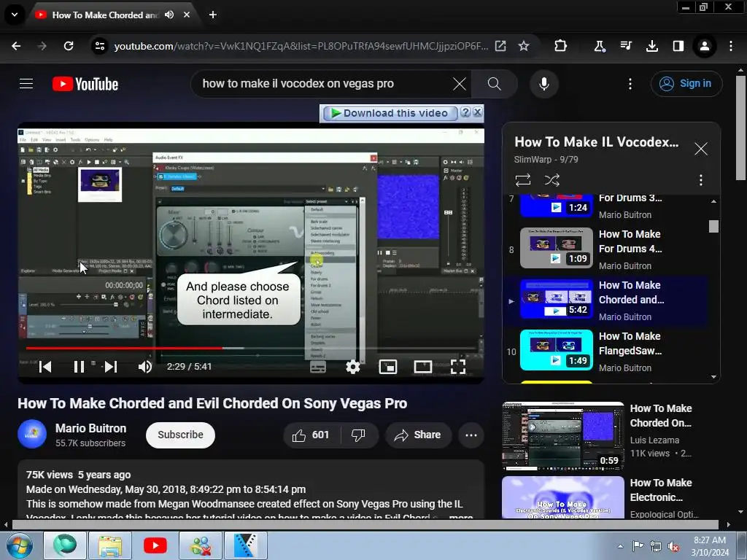
Task: Mute the tab via speaker icon
Action: [169, 15]
